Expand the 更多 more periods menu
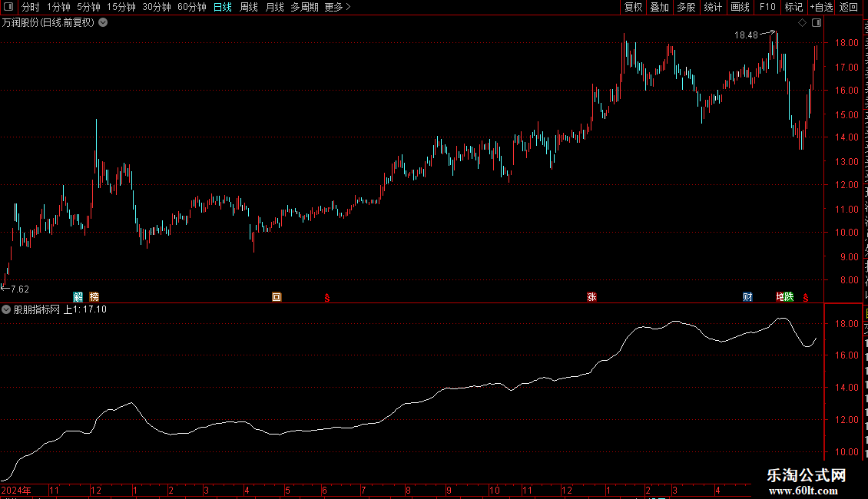Viewport: 868px width, 499px height. (x=337, y=7)
